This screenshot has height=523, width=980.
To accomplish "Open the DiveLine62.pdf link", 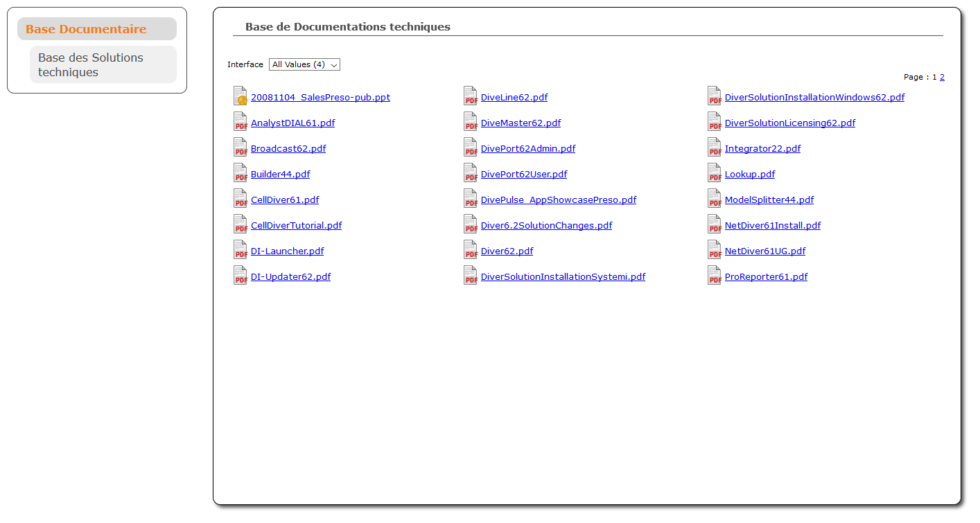I will (514, 97).
